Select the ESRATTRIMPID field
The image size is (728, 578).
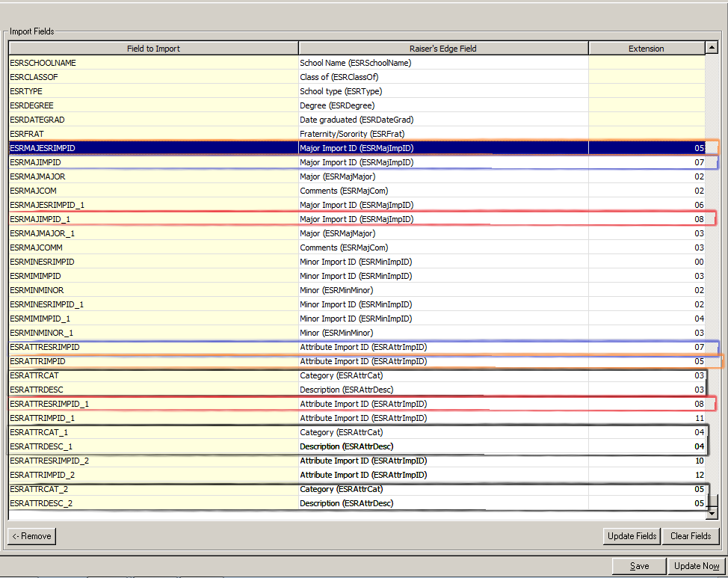[x=153, y=361]
